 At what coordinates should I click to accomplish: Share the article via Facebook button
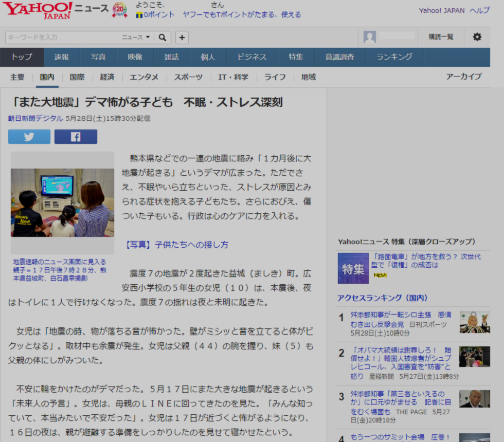click(76, 137)
